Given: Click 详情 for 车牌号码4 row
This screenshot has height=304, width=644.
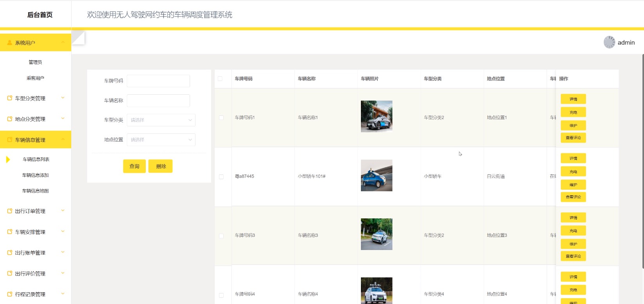Looking at the screenshot, I should tap(573, 277).
